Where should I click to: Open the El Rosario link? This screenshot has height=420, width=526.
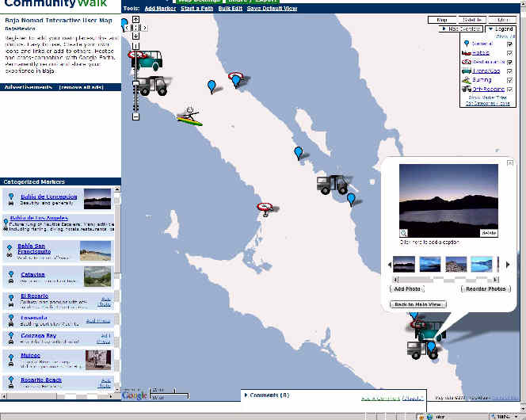pyautogui.click(x=35, y=296)
